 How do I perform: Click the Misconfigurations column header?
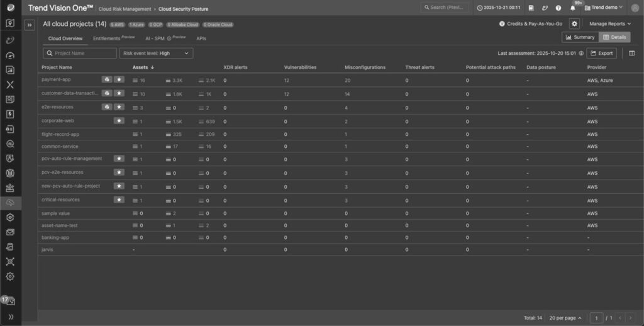pyautogui.click(x=365, y=67)
